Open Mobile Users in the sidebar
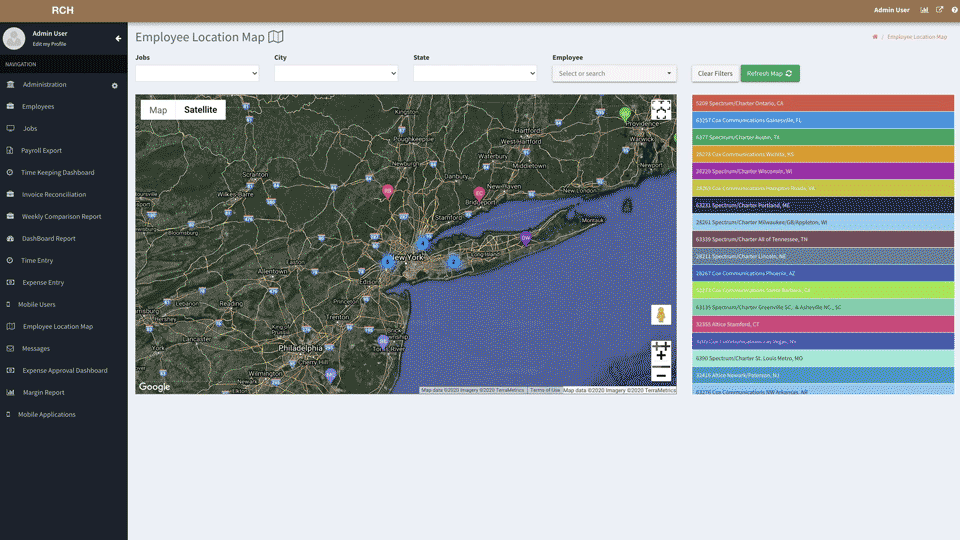 37,305
